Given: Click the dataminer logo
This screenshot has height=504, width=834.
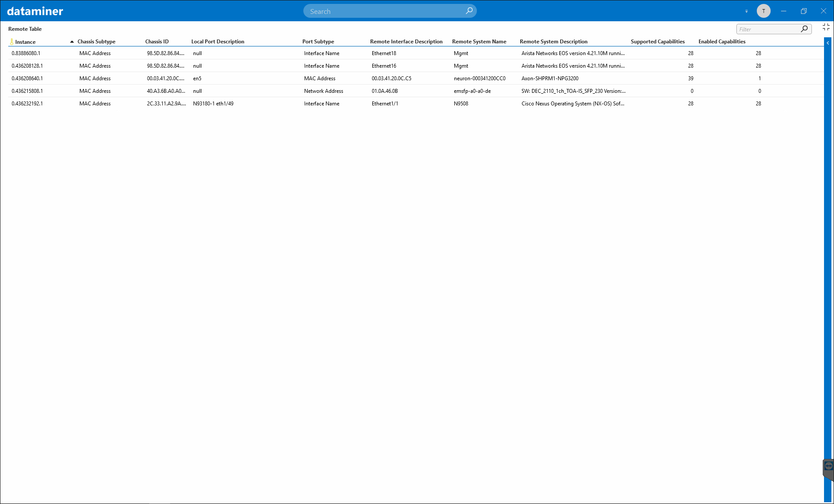Looking at the screenshot, I should (x=35, y=11).
